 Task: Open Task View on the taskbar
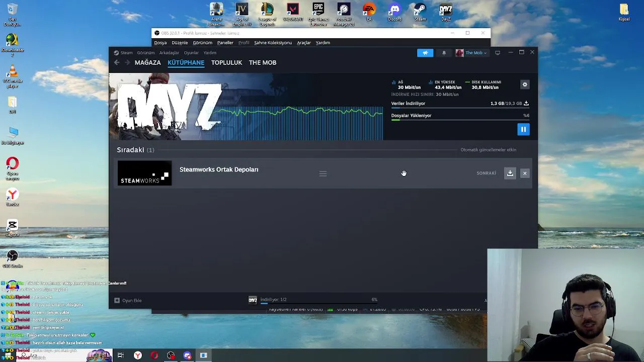(x=121, y=355)
